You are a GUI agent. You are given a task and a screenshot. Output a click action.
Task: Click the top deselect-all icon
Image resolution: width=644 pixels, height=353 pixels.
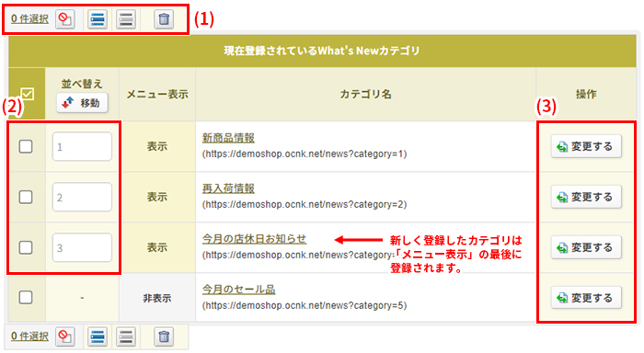65,19
